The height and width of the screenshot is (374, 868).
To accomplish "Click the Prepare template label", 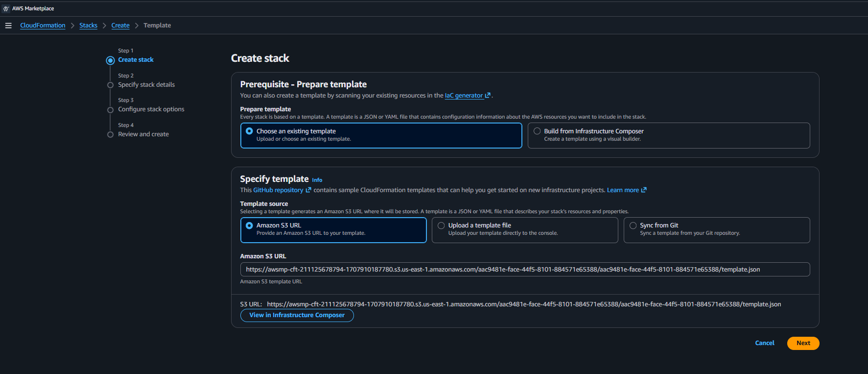I will tap(265, 109).
